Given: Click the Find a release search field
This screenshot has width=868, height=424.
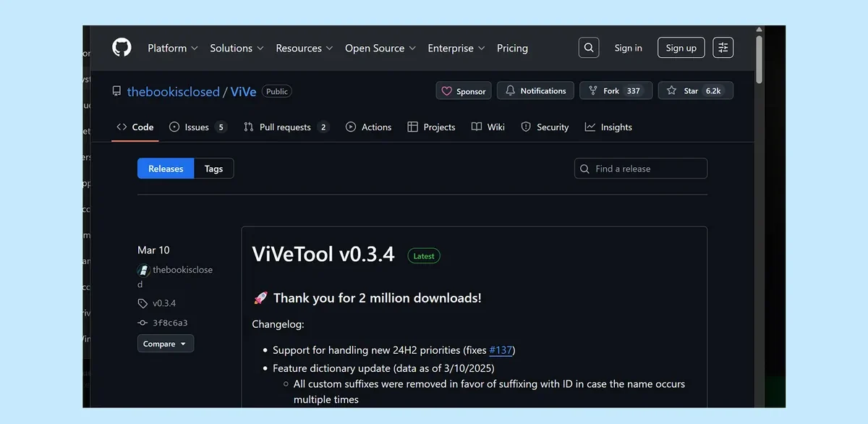Looking at the screenshot, I should pyautogui.click(x=640, y=169).
